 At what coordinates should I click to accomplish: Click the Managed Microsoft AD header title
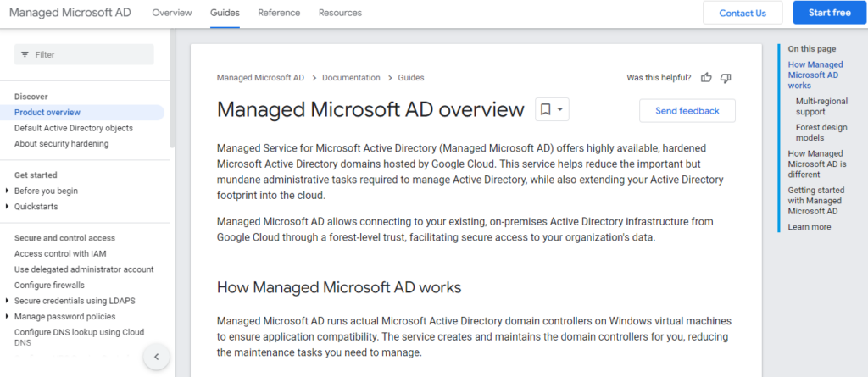point(70,12)
